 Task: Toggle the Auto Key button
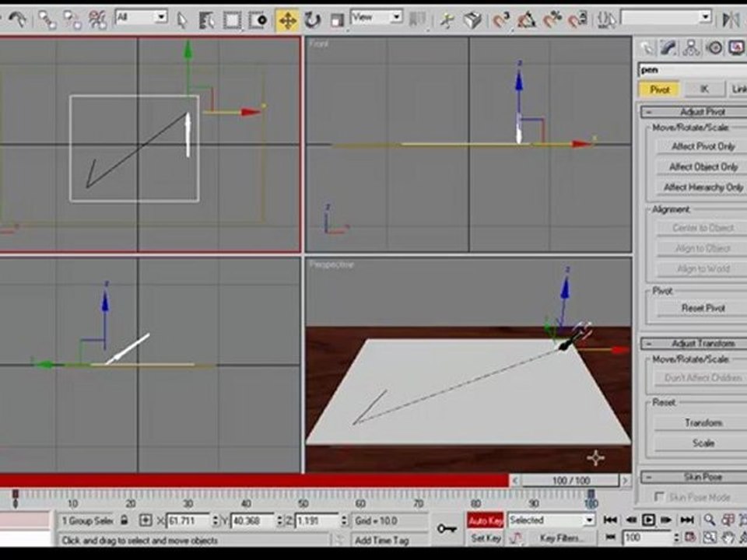485,521
